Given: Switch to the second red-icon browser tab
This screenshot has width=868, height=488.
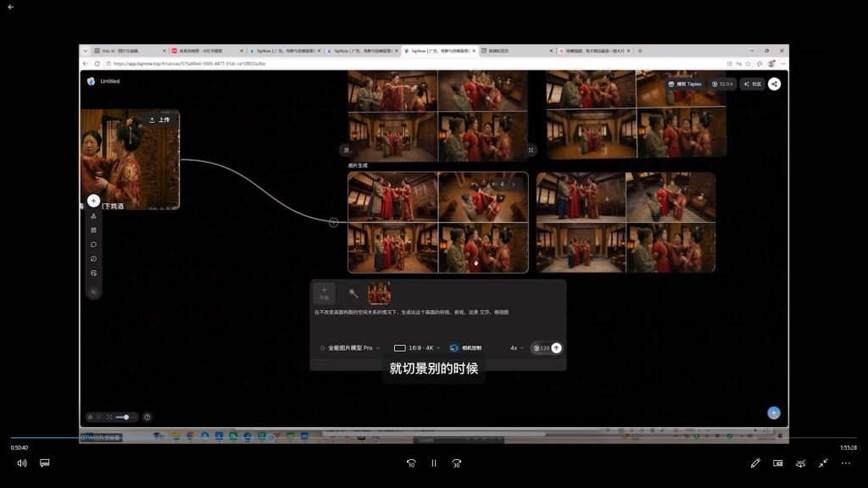Looking at the screenshot, I should [207, 50].
